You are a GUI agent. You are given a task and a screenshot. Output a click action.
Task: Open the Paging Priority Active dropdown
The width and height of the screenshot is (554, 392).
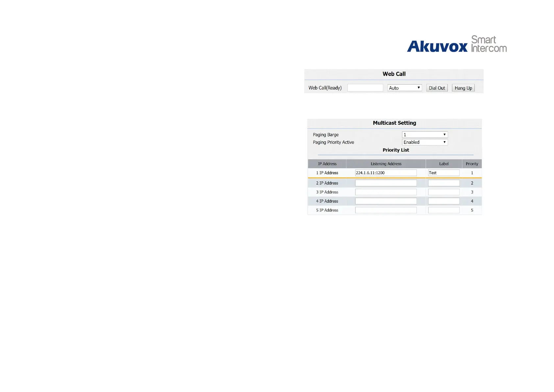point(425,142)
